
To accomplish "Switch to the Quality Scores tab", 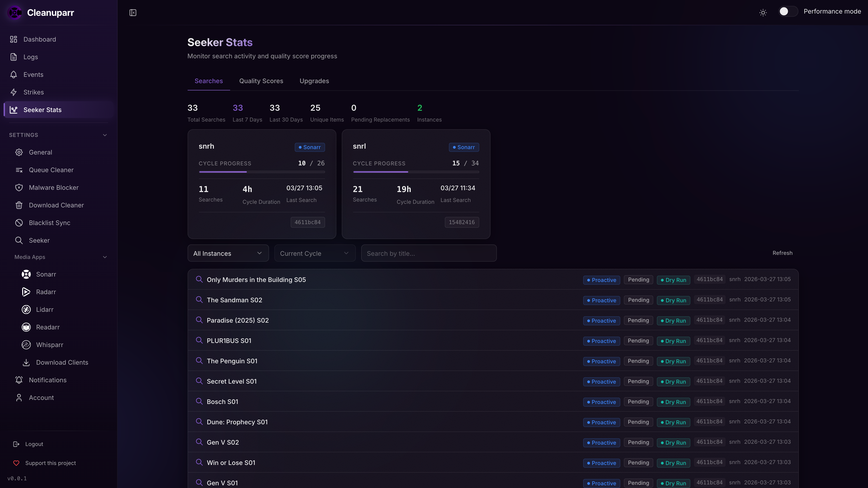I will (x=261, y=81).
